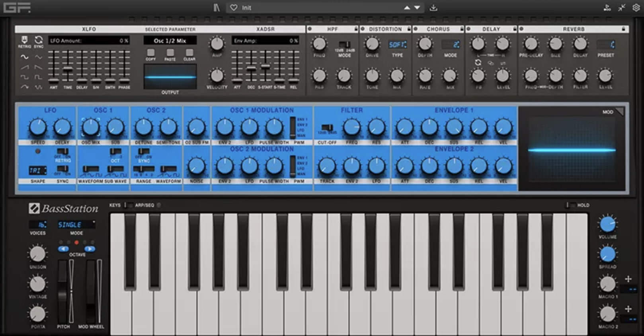Click the Delay ping-pong arrows icon
The image size is (644, 336).
pyautogui.click(x=503, y=63)
